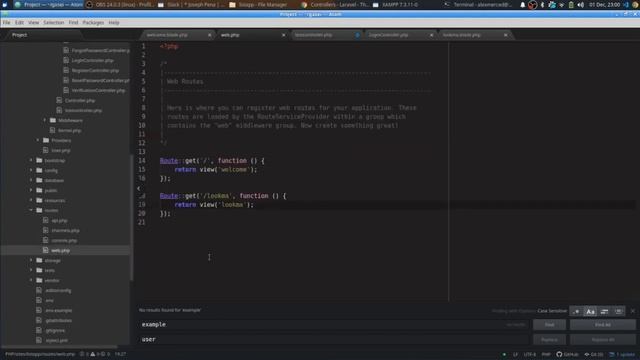Open the Edit menu
Screen dimensions: 640x360
pos(19,23)
